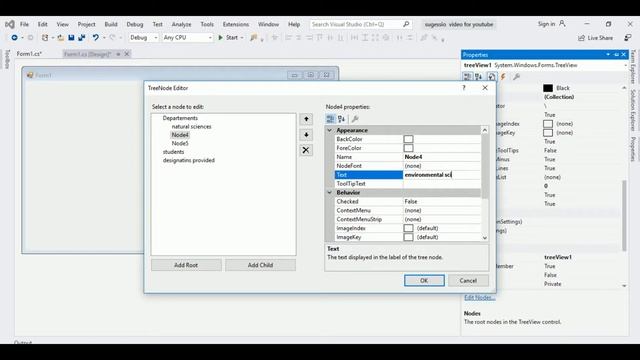Click the OK button

point(424,280)
